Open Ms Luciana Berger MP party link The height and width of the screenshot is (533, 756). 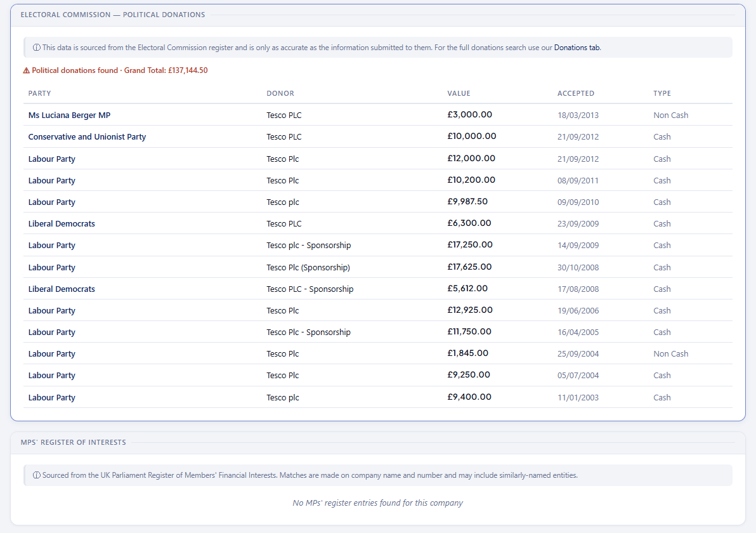tap(69, 115)
